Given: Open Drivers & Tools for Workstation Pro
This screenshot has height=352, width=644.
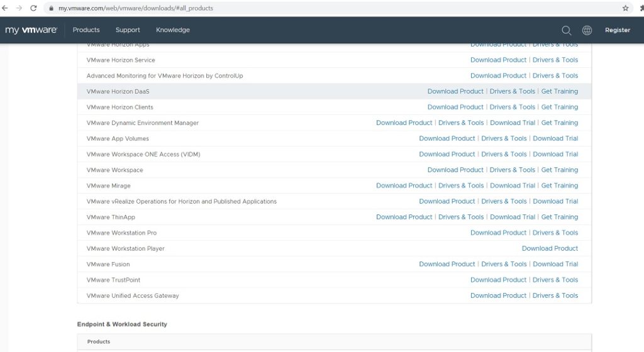Looking at the screenshot, I should click(x=555, y=233).
